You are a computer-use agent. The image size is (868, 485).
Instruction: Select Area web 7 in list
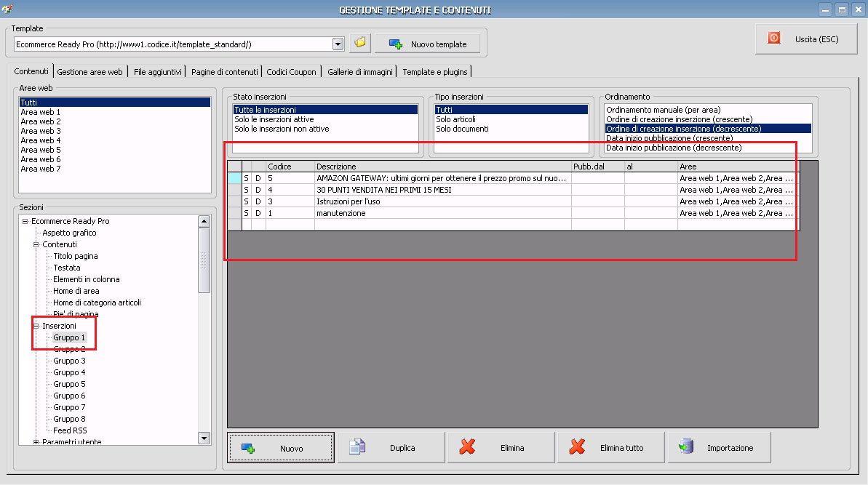tap(114, 168)
